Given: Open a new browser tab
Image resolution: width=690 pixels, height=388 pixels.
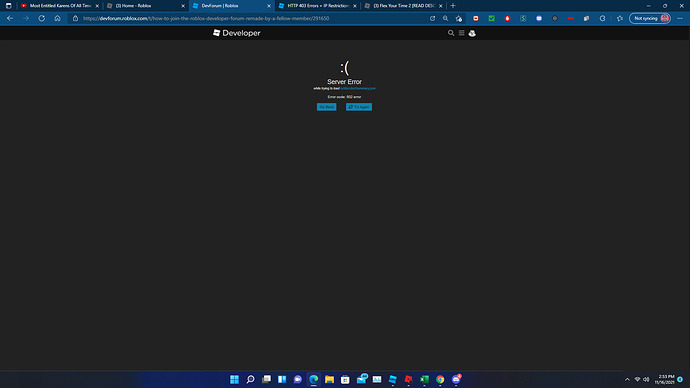Looking at the screenshot, I should coord(453,6).
